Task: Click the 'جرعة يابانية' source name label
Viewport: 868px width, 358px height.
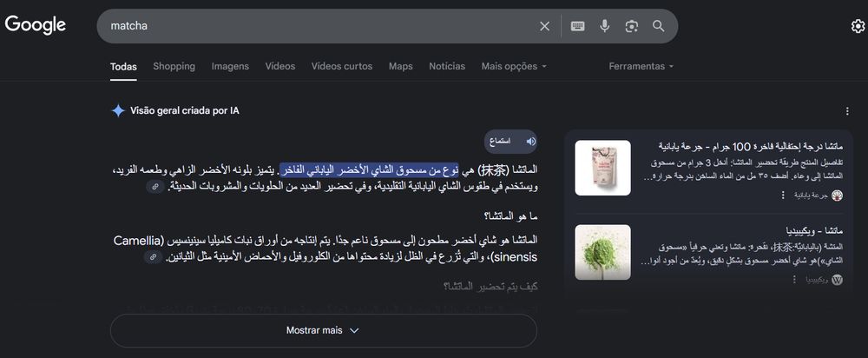Action: tap(811, 195)
